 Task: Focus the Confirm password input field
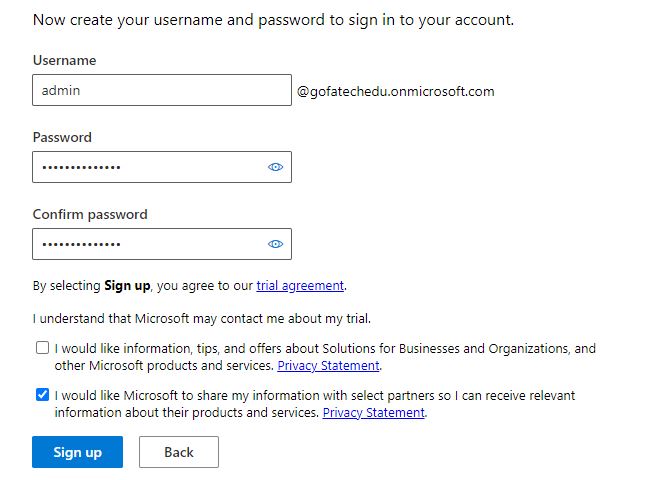(148, 244)
